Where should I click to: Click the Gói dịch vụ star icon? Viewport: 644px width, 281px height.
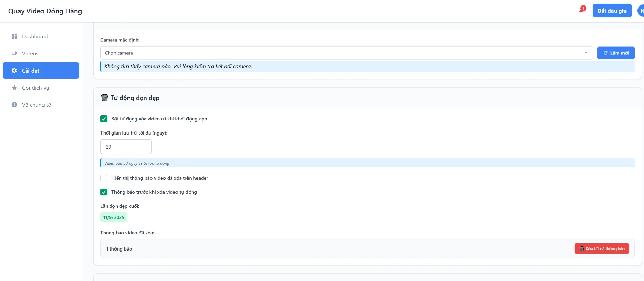coord(14,88)
